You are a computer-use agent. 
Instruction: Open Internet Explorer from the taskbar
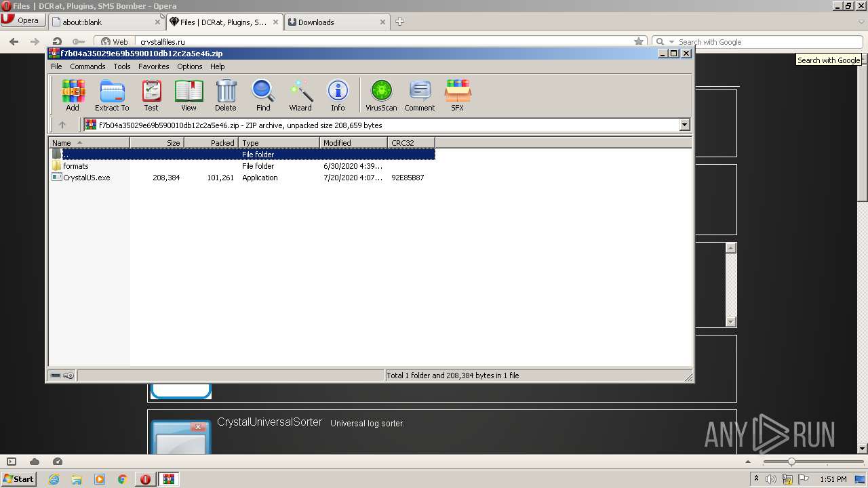(54, 479)
